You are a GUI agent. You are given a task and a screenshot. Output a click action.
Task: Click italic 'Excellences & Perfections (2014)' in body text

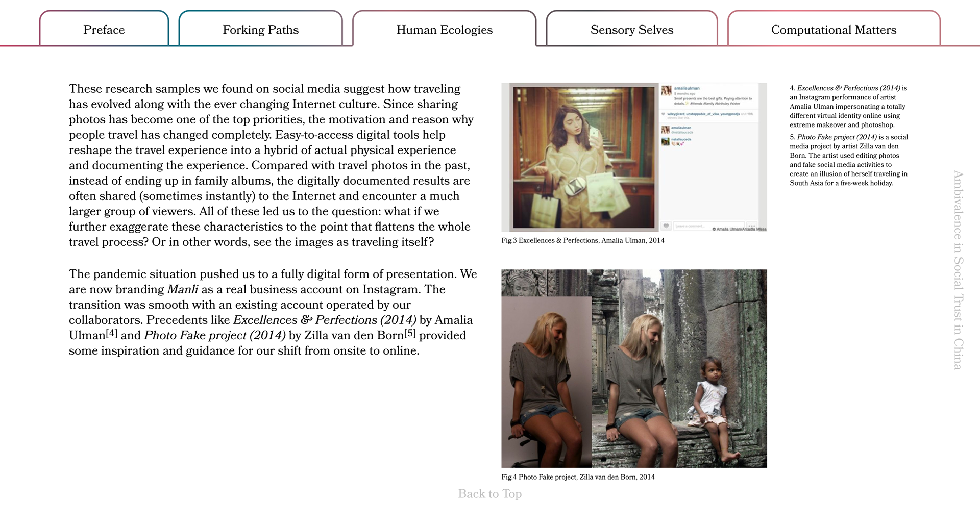325,320
